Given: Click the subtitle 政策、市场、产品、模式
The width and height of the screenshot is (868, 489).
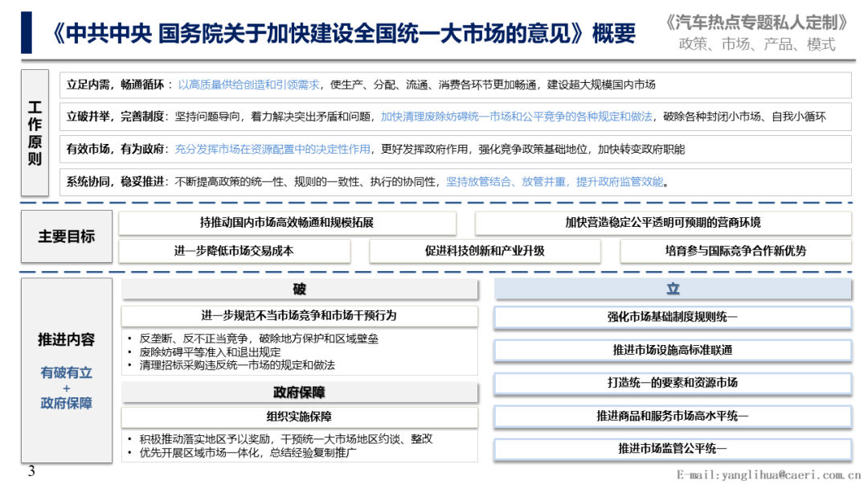Looking at the screenshot, I should click(757, 44).
